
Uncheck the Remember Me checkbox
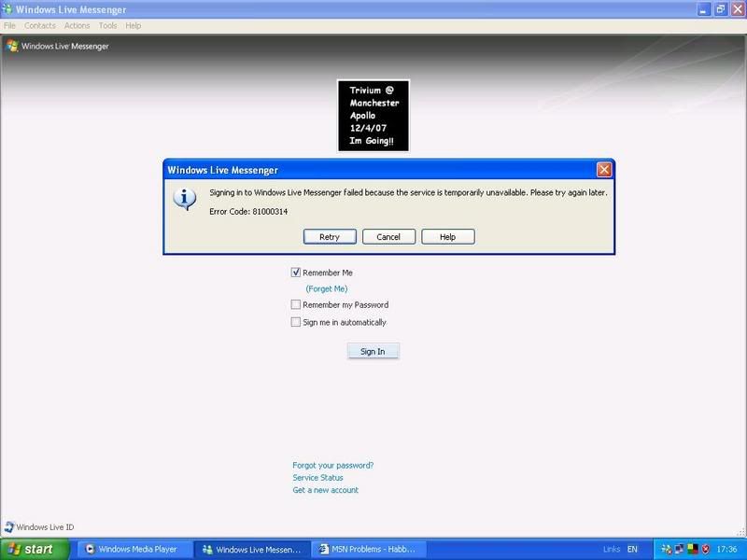click(296, 273)
